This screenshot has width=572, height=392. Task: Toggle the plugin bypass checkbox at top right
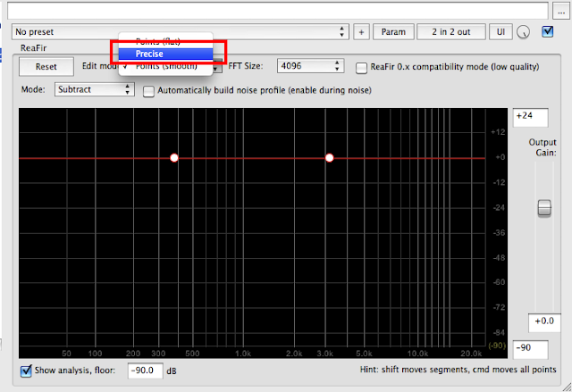coord(547,31)
